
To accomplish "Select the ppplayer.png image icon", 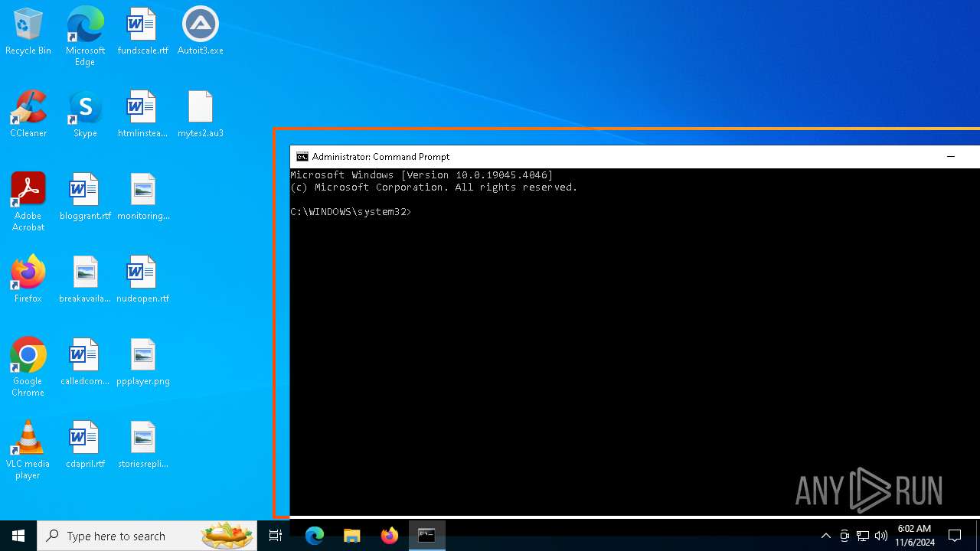I will pyautogui.click(x=143, y=363).
